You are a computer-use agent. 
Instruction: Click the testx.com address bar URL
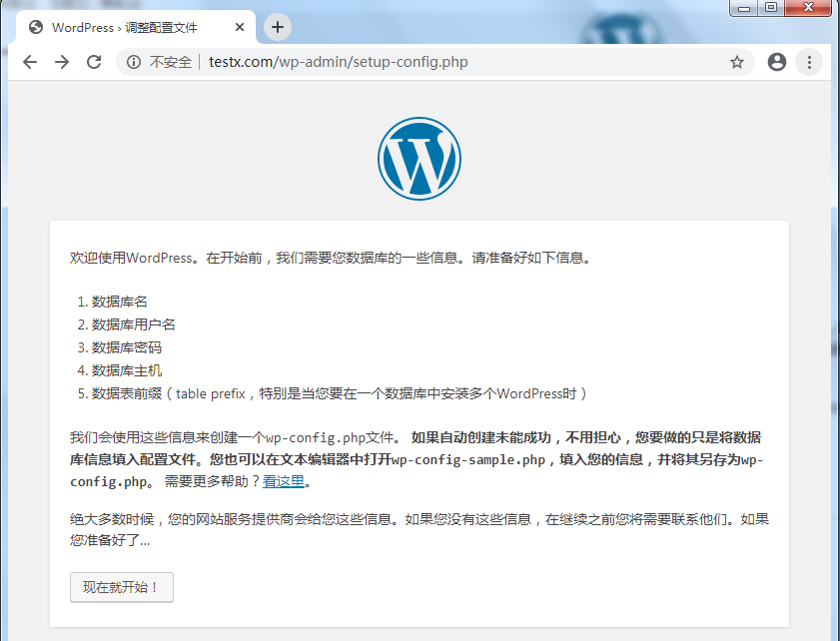click(x=338, y=62)
